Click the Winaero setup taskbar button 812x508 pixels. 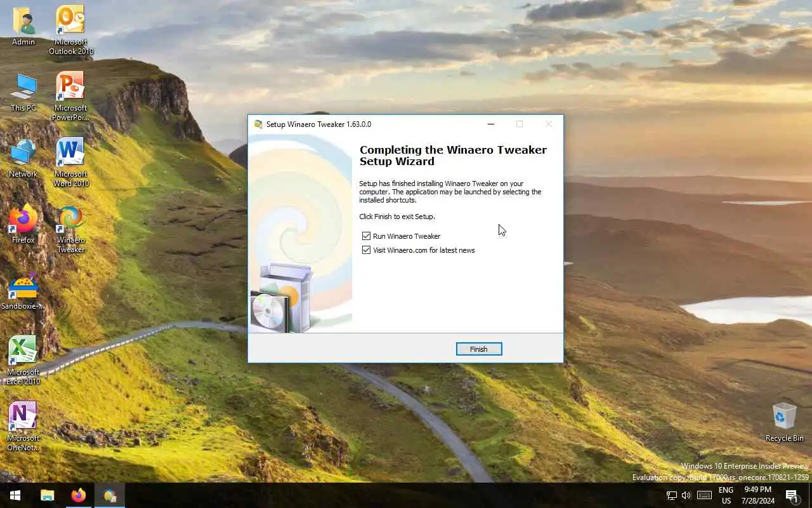pos(110,495)
